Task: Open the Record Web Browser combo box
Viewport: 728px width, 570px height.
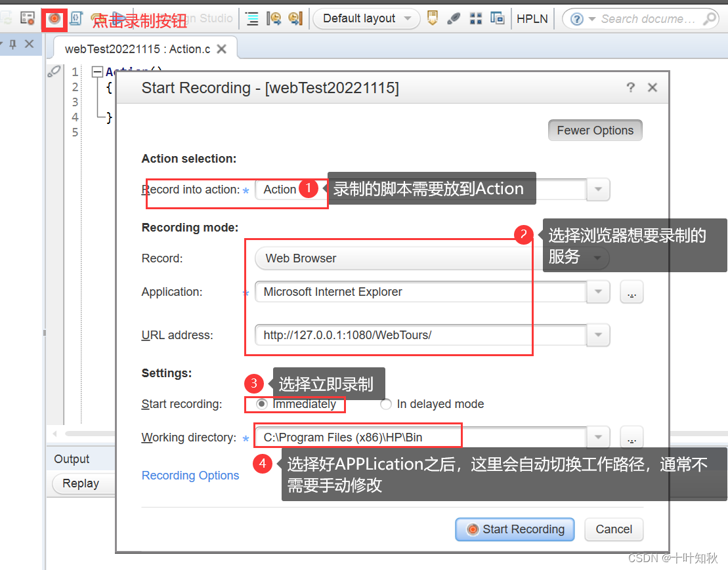Action: click(x=432, y=258)
